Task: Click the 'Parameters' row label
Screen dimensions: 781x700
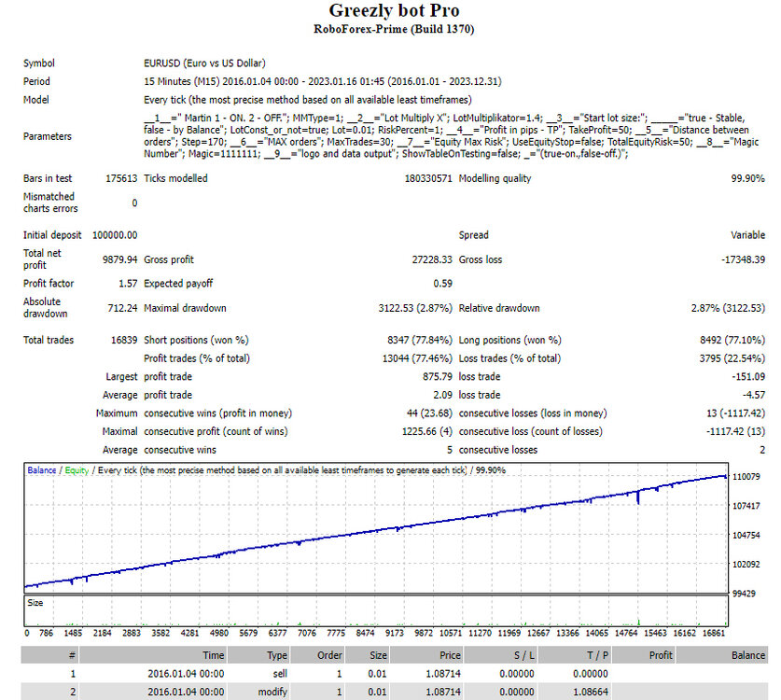Action: pyautogui.click(x=48, y=136)
